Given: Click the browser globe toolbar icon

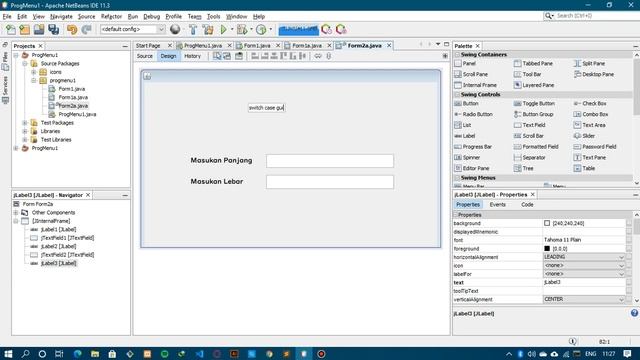Looking at the screenshot, I should tap(175, 29).
